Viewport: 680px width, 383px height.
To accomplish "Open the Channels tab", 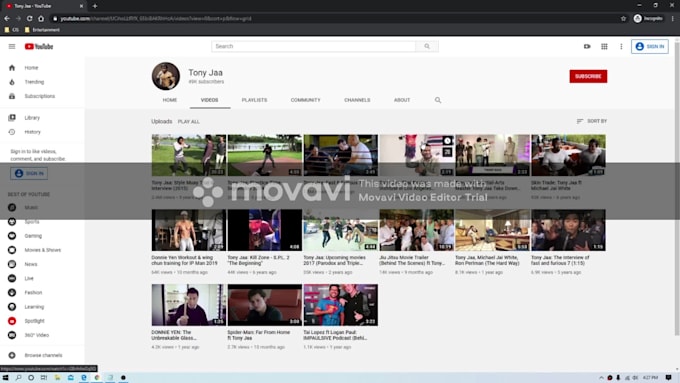I will (357, 100).
